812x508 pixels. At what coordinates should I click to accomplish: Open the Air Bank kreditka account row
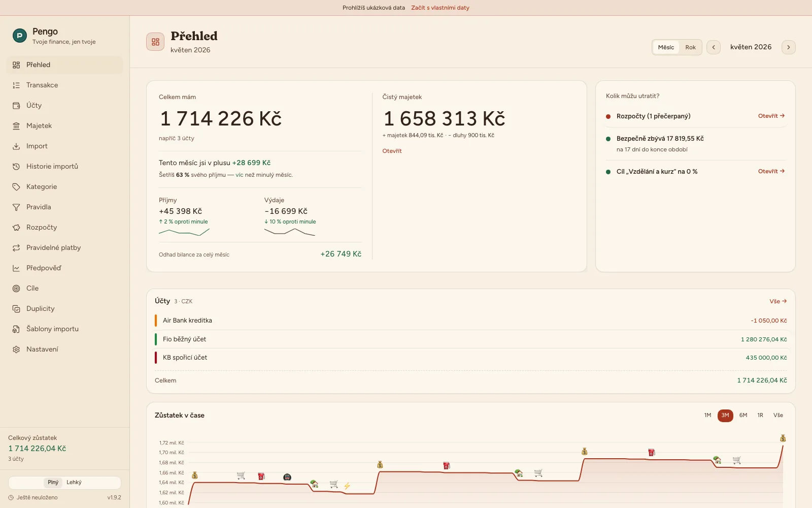click(470, 321)
